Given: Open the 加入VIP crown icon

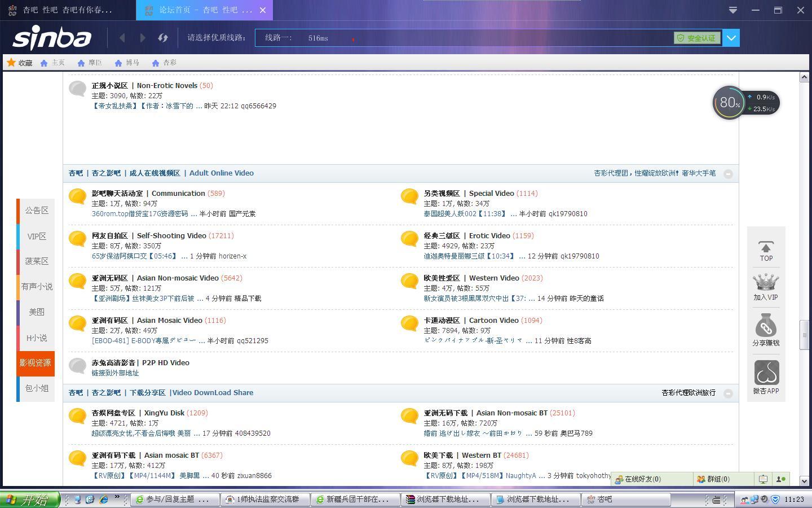Looking at the screenshot, I should pos(766,287).
